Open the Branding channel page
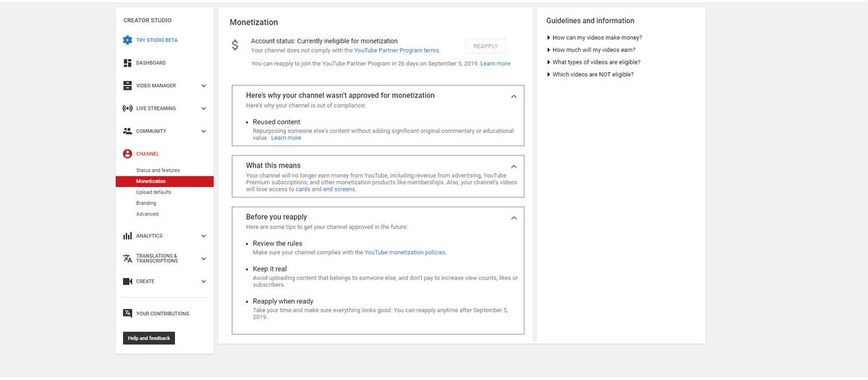 coord(146,203)
